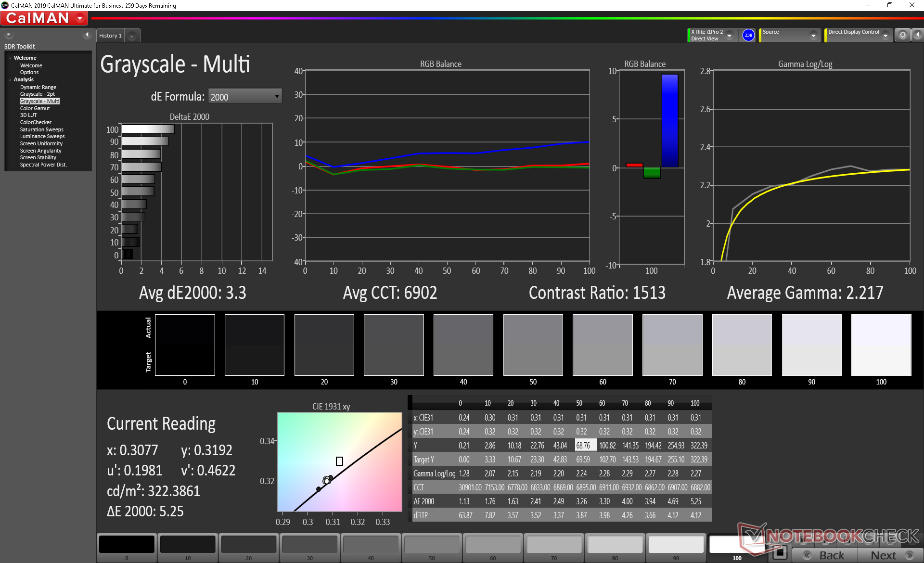
Task: Add a new history tab with the plus button
Action: click(132, 36)
